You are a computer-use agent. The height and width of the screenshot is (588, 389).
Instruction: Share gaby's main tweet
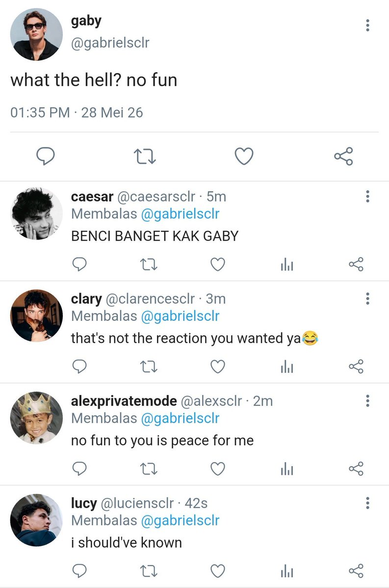coord(343,156)
